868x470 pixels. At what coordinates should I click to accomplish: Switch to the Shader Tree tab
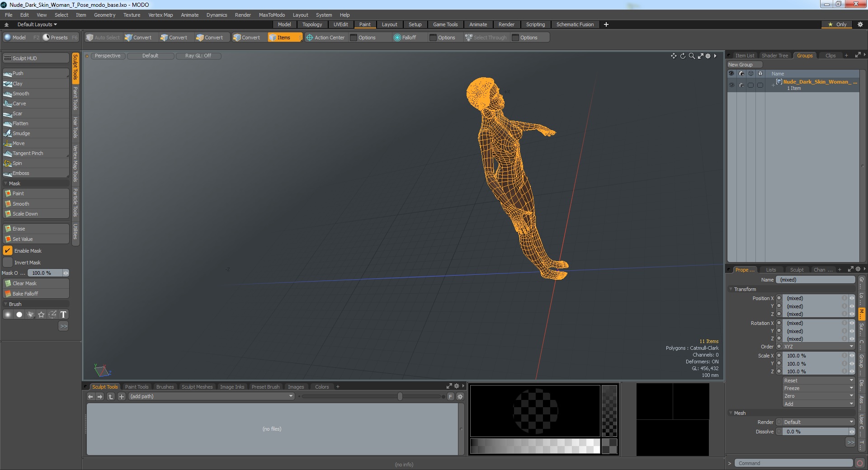coord(774,56)
